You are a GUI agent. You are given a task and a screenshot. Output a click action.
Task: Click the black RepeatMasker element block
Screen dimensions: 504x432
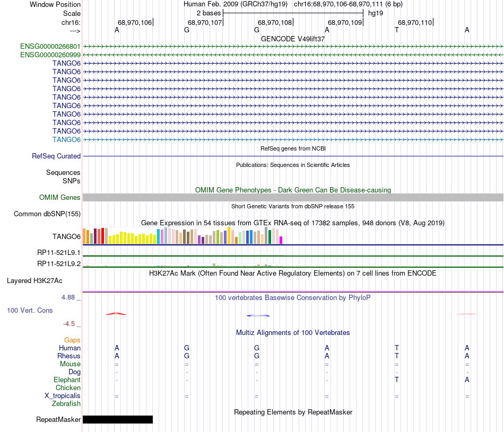pyautogui.click(x=118, y=419)
